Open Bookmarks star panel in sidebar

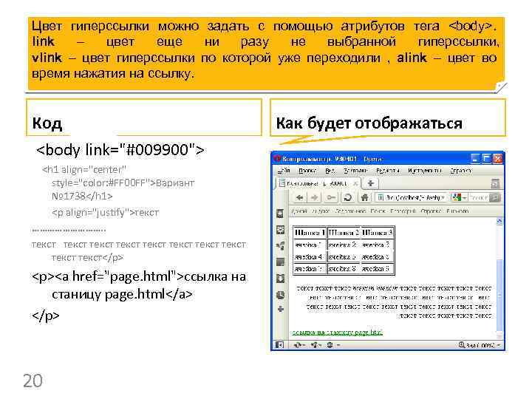coord(280,214)
